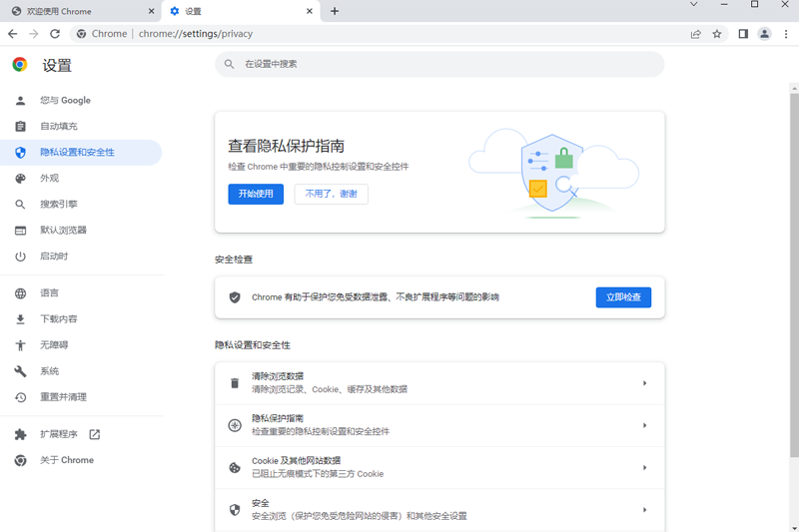Viewport: 799px width, 532px height.
Task: Click the 开始使用 button
Action: pyautogui.click(x=256, y=194)
